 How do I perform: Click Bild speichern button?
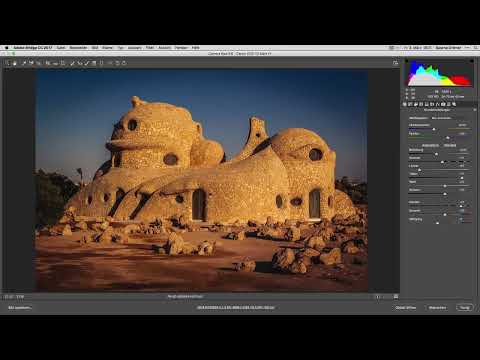pos(20,308)
